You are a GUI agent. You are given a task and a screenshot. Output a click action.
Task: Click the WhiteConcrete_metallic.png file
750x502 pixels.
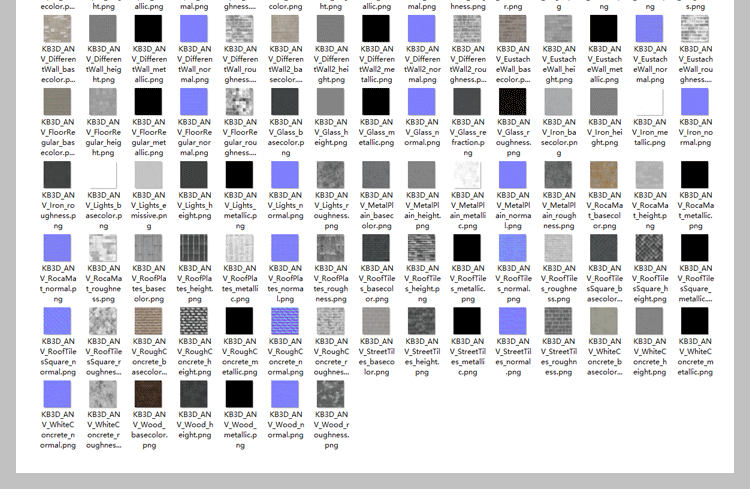[695, 321]
